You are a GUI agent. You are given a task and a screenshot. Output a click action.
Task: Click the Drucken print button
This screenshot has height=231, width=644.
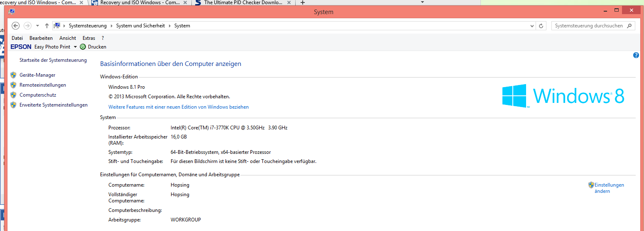coord(93,47)
